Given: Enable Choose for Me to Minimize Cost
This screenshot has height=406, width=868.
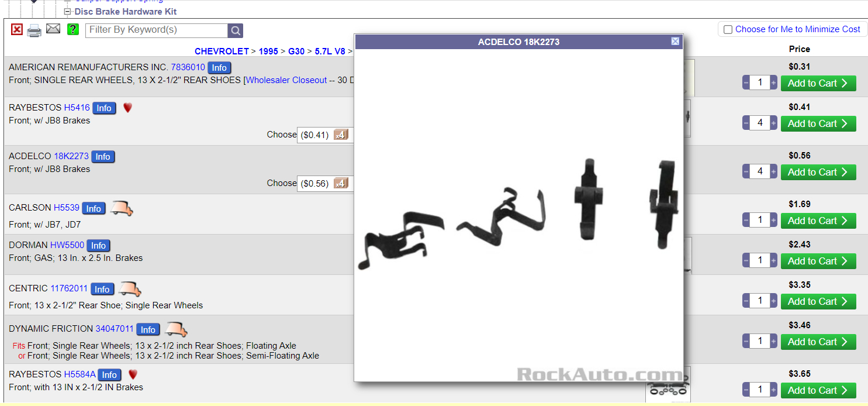Looking at the screenshot, I should 728,30.
